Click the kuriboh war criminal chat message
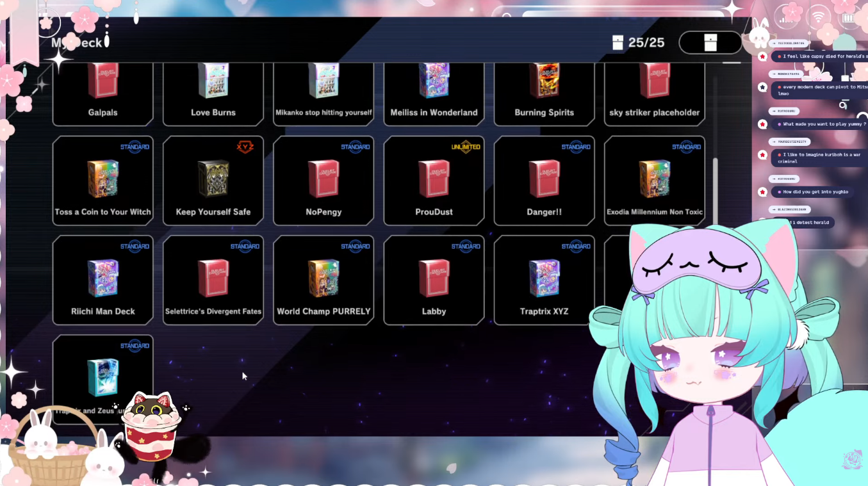This screenshot has height=486, width=868. (819, 158)
